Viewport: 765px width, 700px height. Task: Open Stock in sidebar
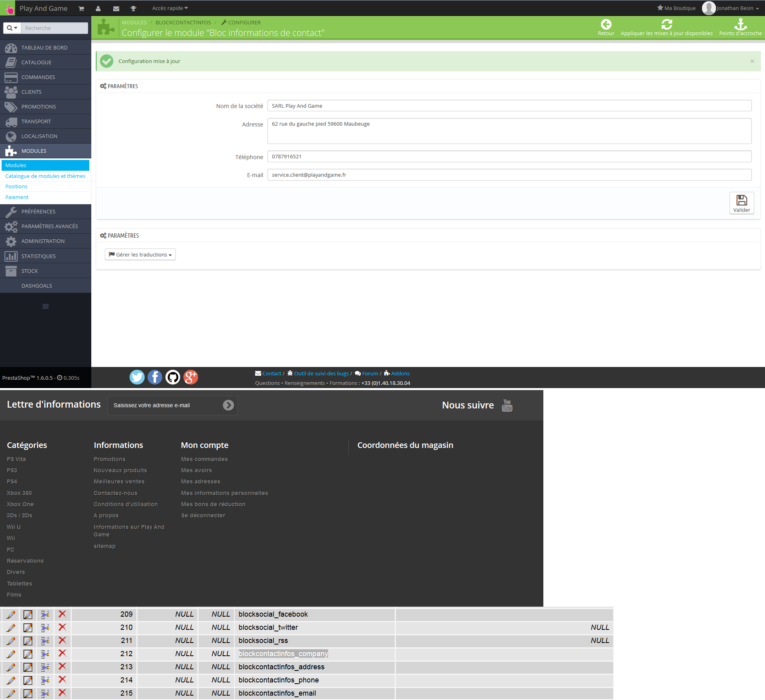coord(45,271)
